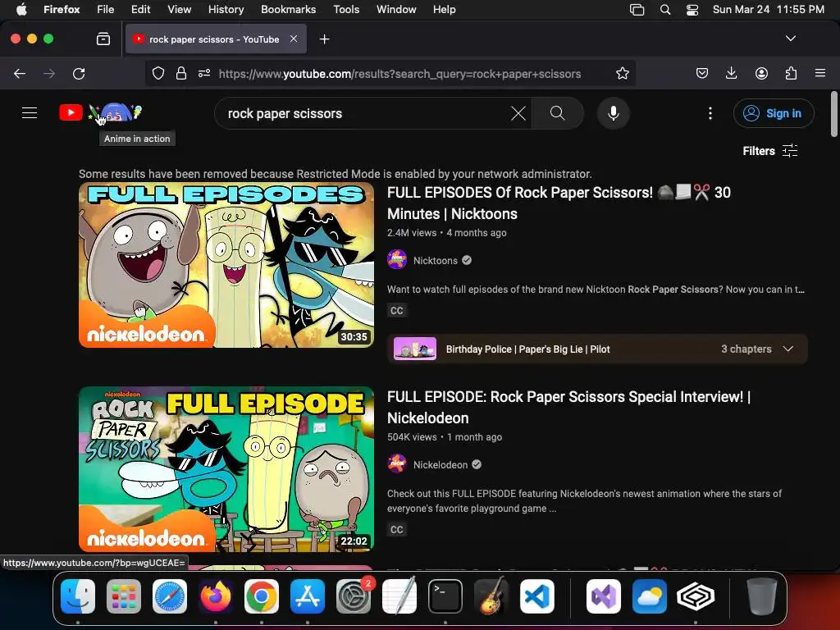Open Safari from the Dock

(170, 596)
